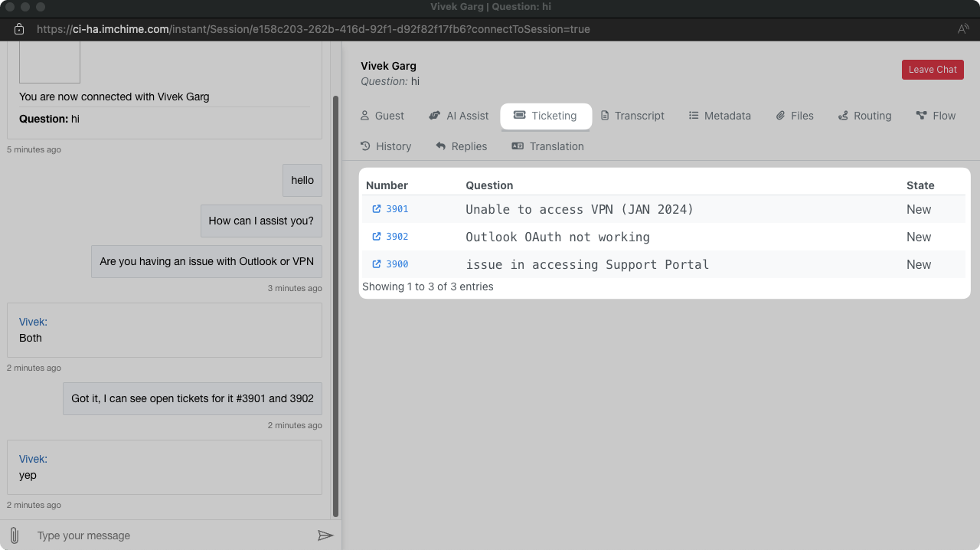Click 'Unable to access VPN (JAN 2024)' question text
Viewport: 980px width, 550px height.
pyautogui.click(x=580, y=209)
